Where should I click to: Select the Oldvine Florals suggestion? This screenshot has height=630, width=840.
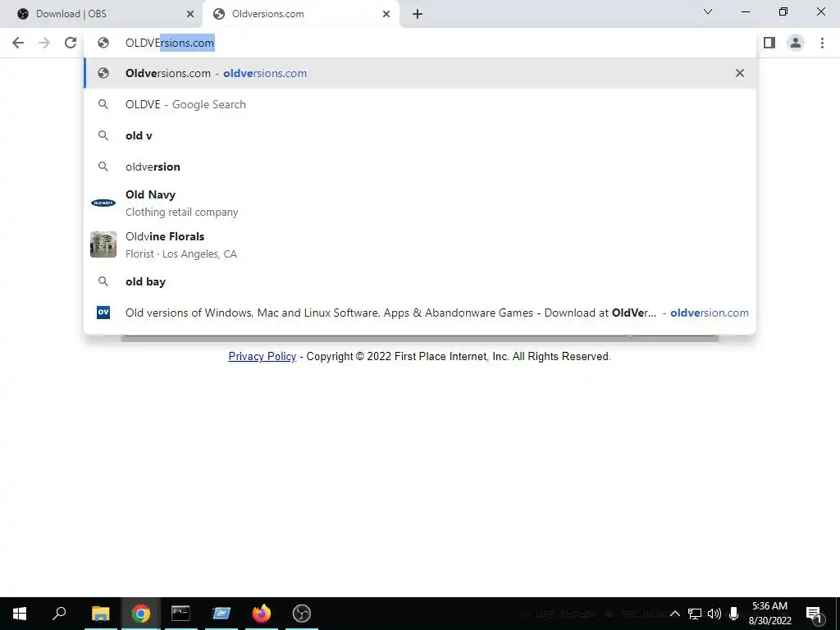(x=420, y=244)
